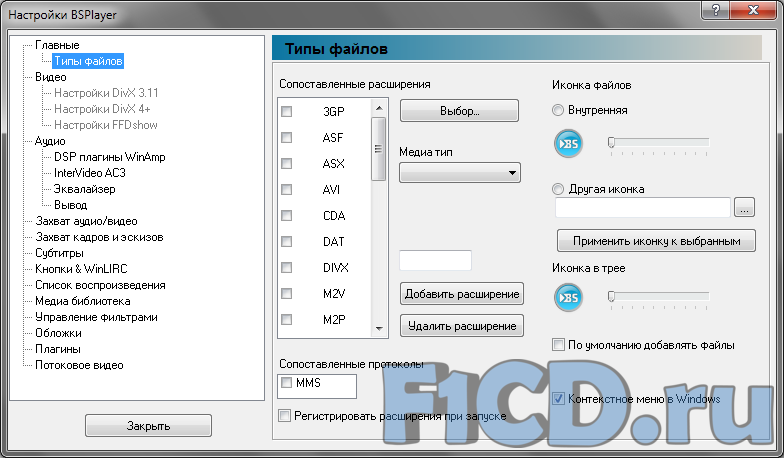784x458 pixels.
Task: Click the Другая иконка path field
Action: (643, 208)
